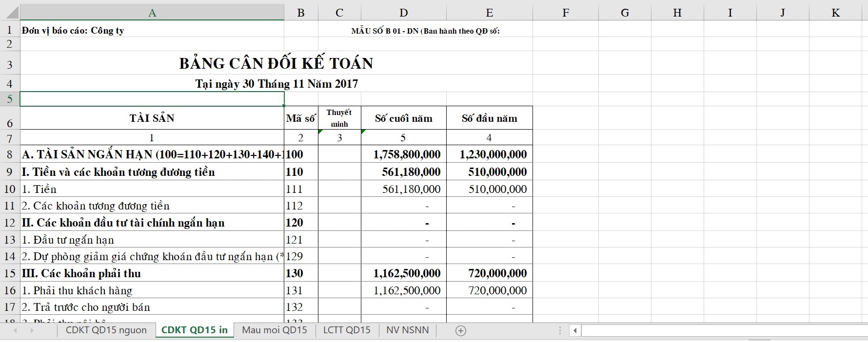The width and height of the screenshot is (868, 342).
Task: Click the 'A. TÀI SẢN NGẮN HẠN' row label
Action: coord(152,154)
